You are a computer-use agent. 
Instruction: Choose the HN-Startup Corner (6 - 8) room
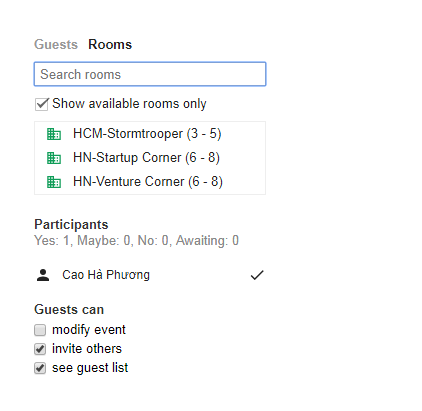(150, 158)
